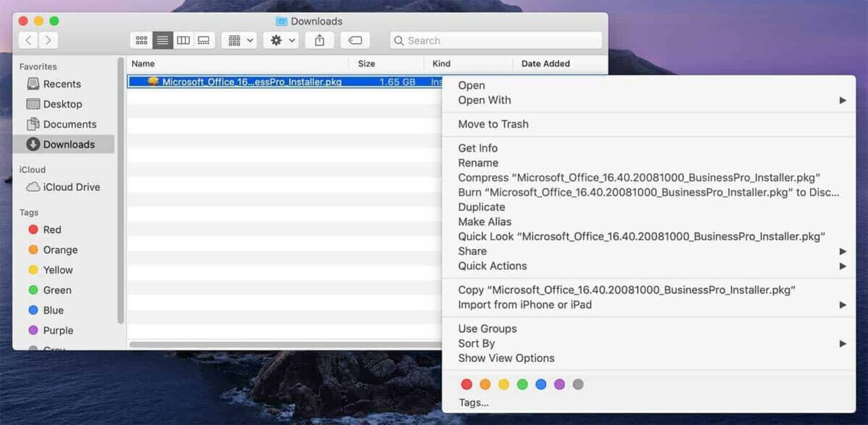
Task: Filter by the Purple tag in the sidebar
Action: pos(51,330)
